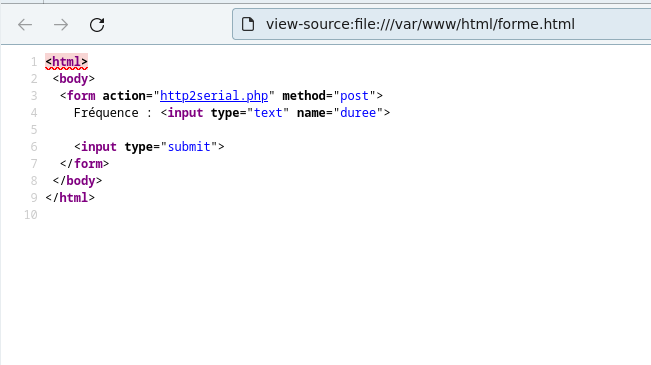
Task: Click the <body> opening tag on line 2
Action: [73, 79]
